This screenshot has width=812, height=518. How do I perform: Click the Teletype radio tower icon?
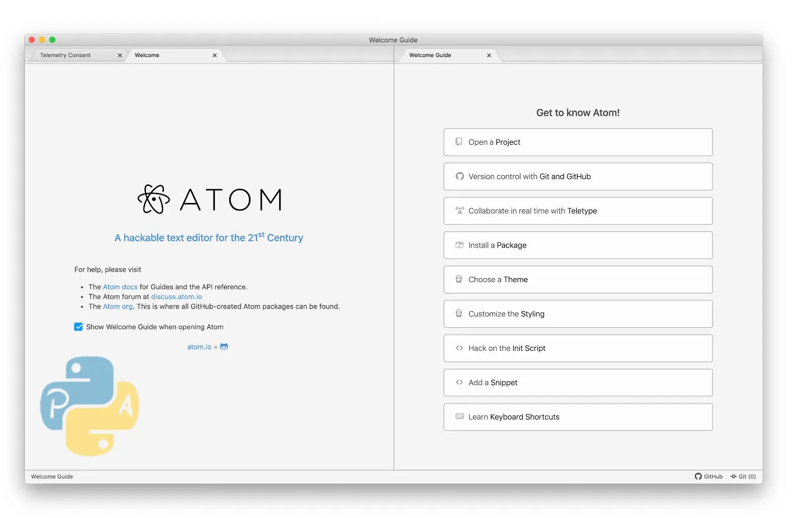tap(459, 211)
